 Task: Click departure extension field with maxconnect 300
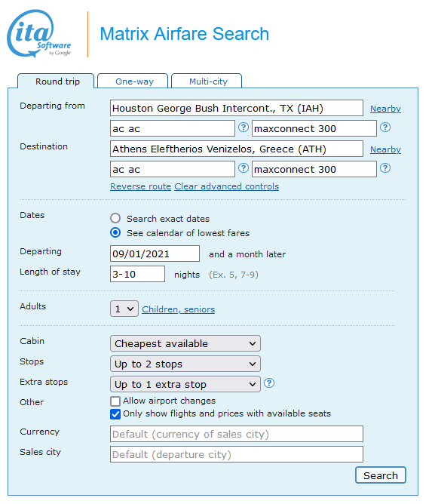tap(314, 128)
